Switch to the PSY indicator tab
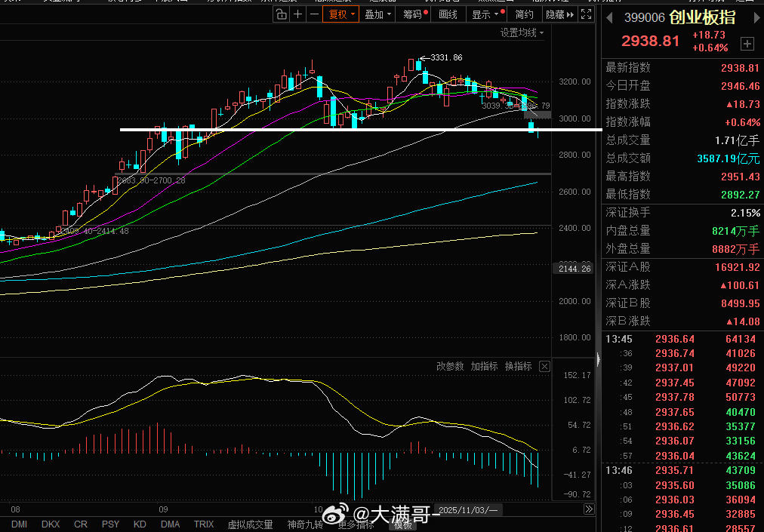Image resolution: width=764 pixels, height=532 pixels. click(x=110, y=524)
